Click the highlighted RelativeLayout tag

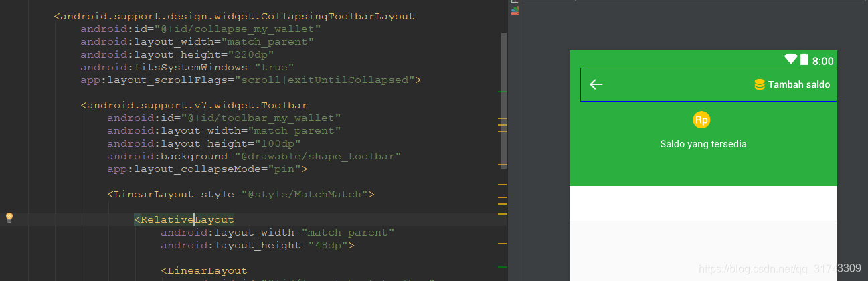(184, 219)
